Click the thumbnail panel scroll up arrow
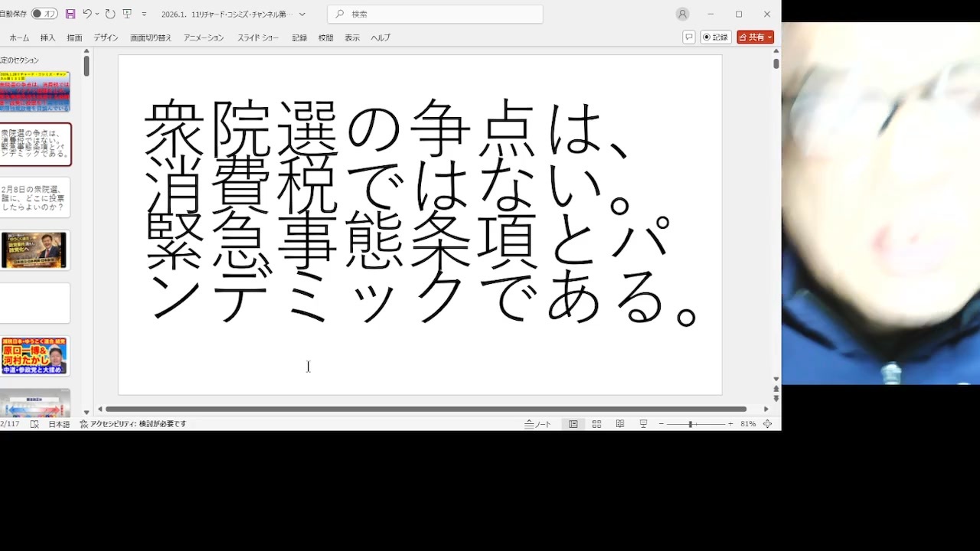 point(87,52)
